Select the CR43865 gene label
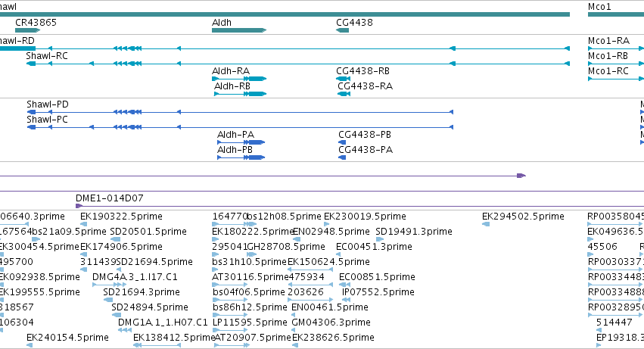This screenshot has width=644, height=349. tap(36, 23)
